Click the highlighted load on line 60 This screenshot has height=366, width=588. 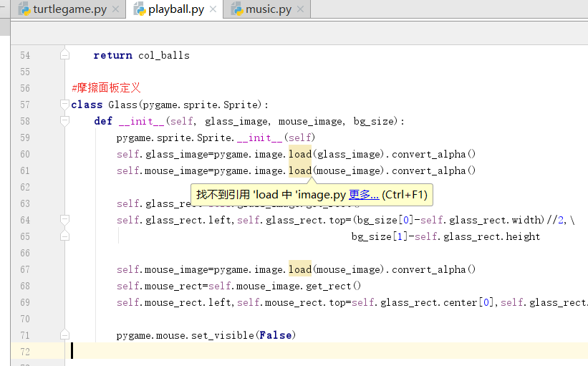(300, 154)
